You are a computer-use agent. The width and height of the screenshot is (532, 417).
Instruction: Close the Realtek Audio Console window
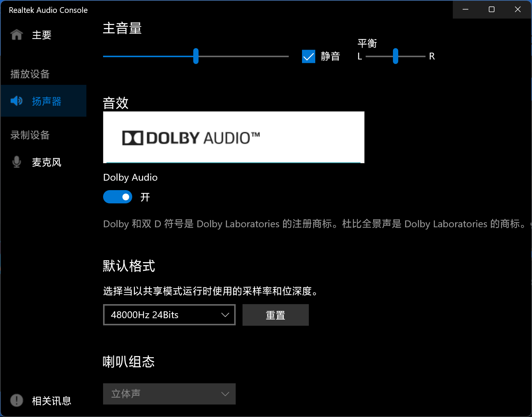point(518,9)
